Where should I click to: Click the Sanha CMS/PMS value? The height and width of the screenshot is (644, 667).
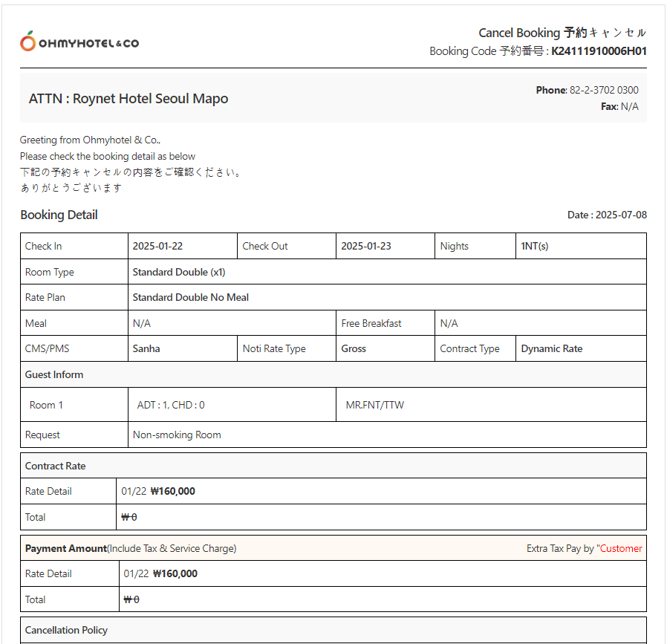pos(146,348)
